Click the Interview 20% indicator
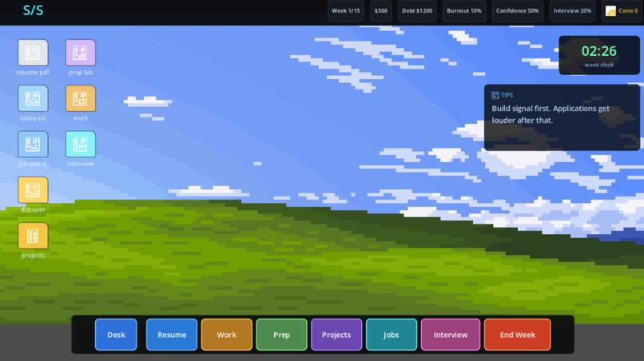The height and width of the screenshot is (361, 644). [572, 10]
